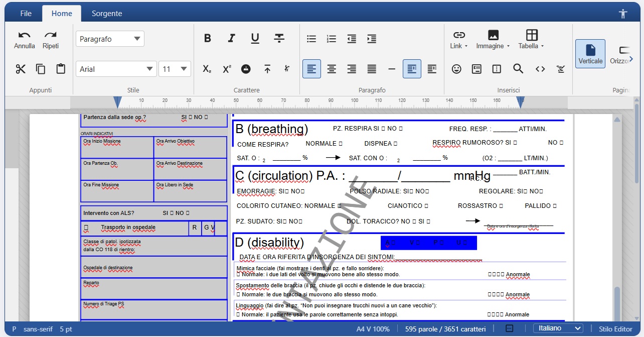Click the 'Numero di Triage PS' cell

(x=153, y=309)
